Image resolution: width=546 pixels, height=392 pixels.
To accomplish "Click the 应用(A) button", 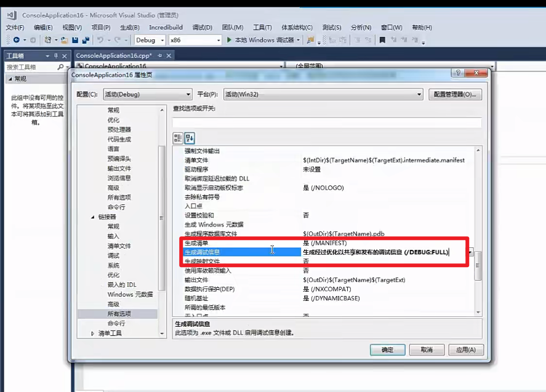I will tap(466, 350).
